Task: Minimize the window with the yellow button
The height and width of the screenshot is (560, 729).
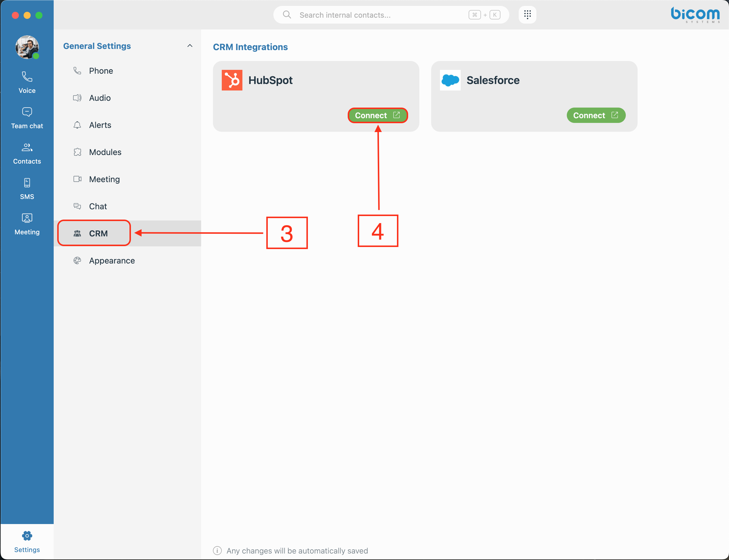Action: point(27,15)
